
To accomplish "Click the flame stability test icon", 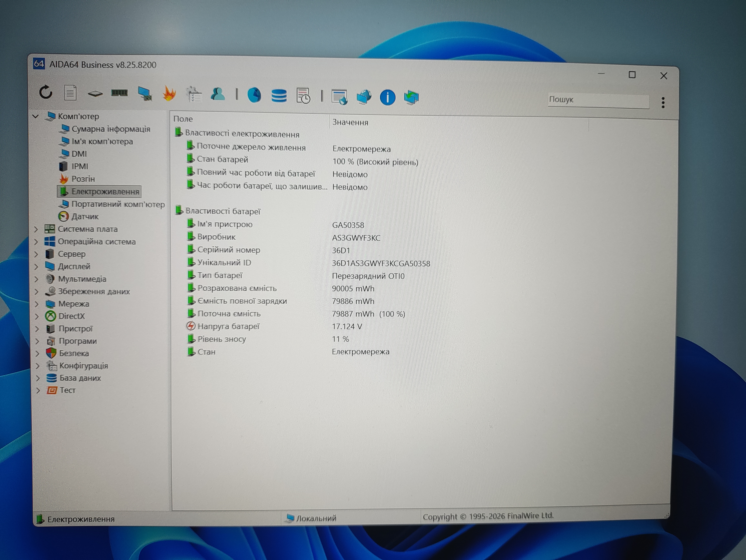I will 169,94.
